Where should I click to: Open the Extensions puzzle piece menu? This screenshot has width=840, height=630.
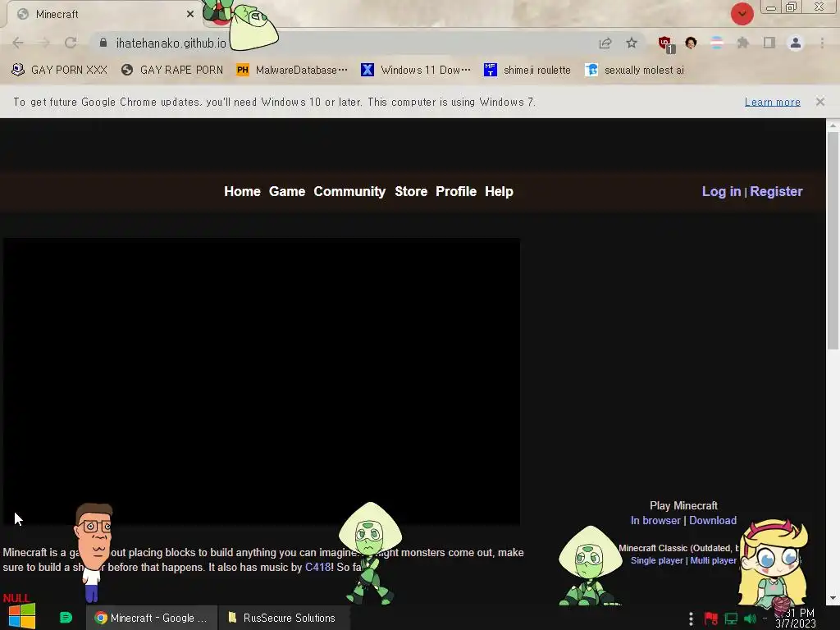click(x=743, y=43)
